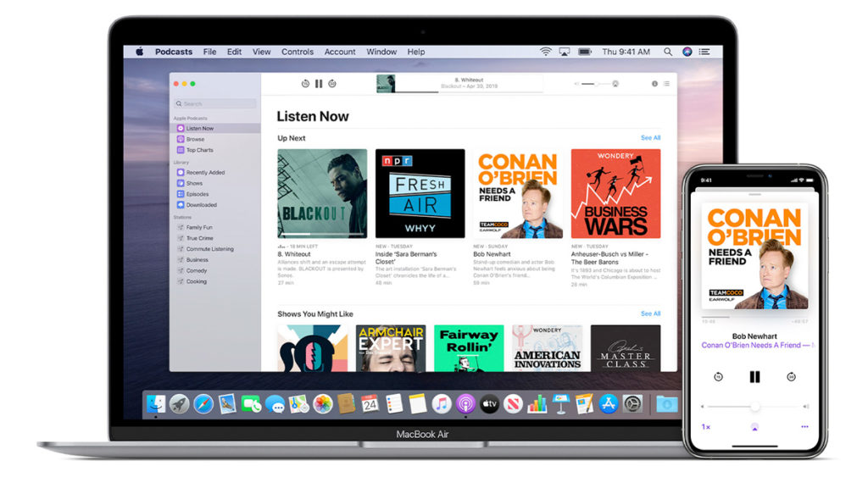Open Messages from the Dock

[x=275, y=404]
